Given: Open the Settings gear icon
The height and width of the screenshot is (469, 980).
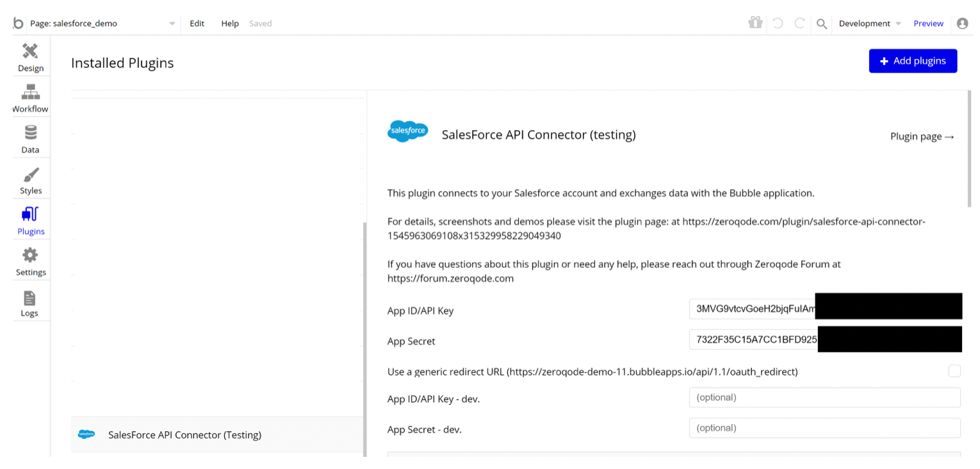Looking at the screenshot, I should pyautogui.click(x=31, y=255).
